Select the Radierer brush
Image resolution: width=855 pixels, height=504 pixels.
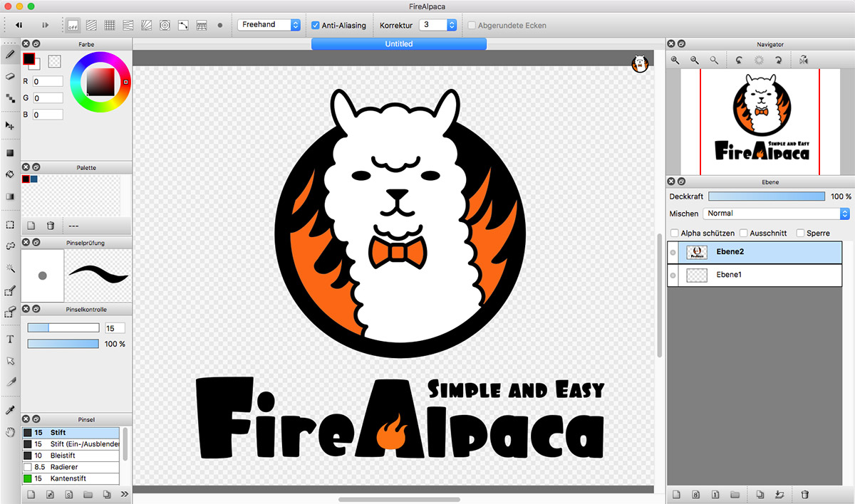click(x=72, y=467)
